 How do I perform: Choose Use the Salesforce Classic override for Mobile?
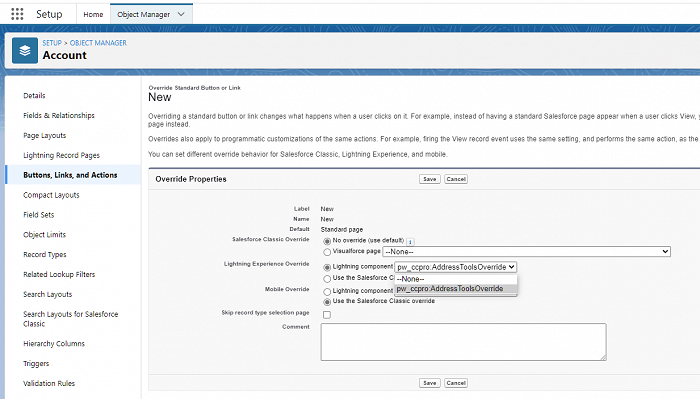(327, 302)
